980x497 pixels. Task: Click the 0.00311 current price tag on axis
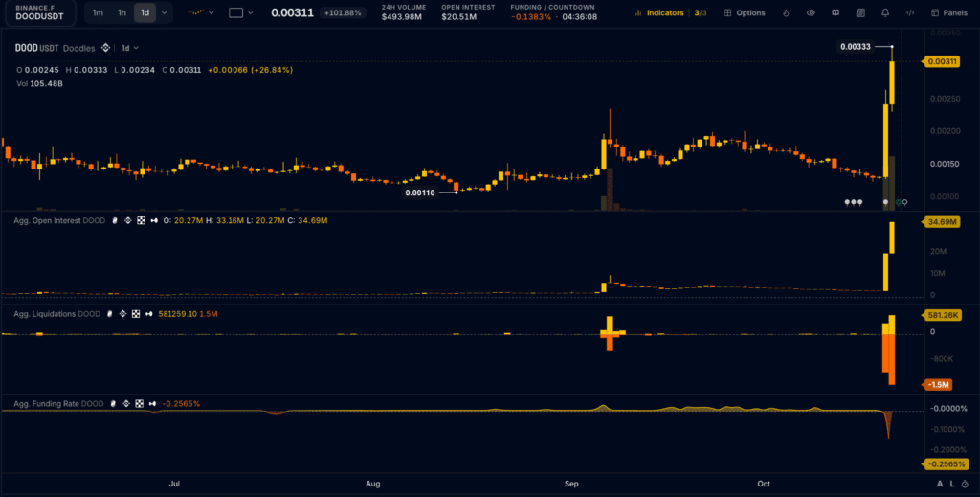pyautogui.click(x=940, y=61)
